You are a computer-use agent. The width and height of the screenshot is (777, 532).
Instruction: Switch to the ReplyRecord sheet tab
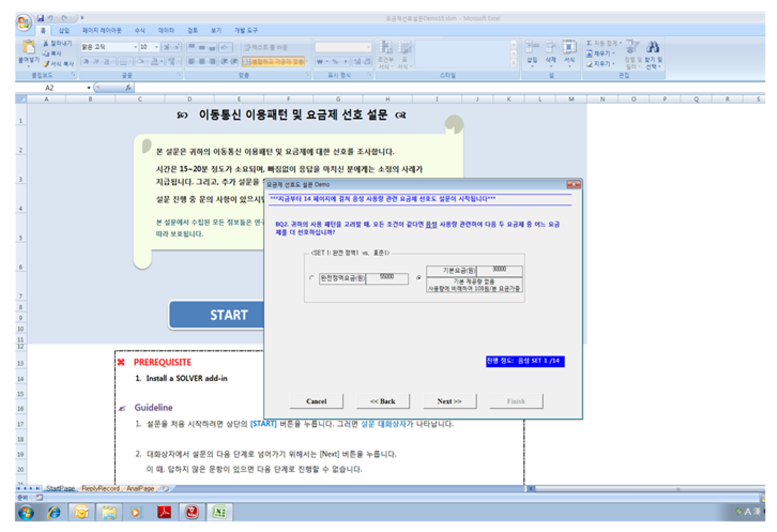pos(101,489)
